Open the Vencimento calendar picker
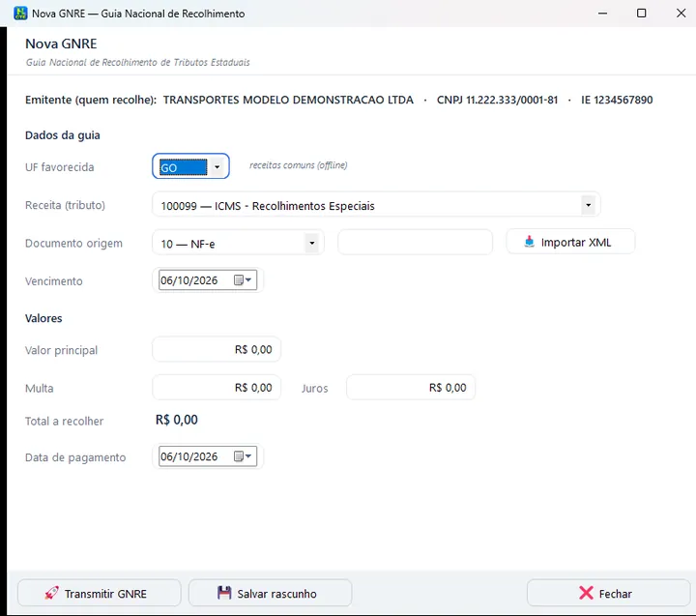Viewport: 696px width, 616px height. pos(243,279)
